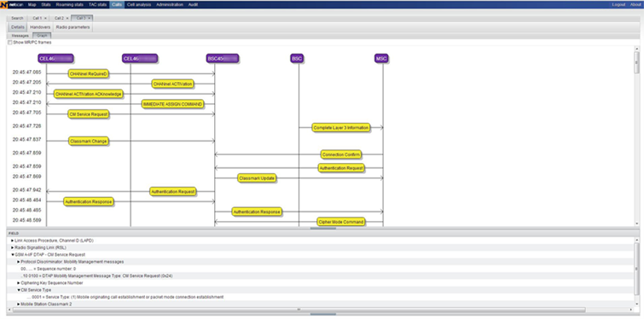Select Authentication Request from MSC to BSC45
This screenshot has width=644, height=319.
coord(341,168)
